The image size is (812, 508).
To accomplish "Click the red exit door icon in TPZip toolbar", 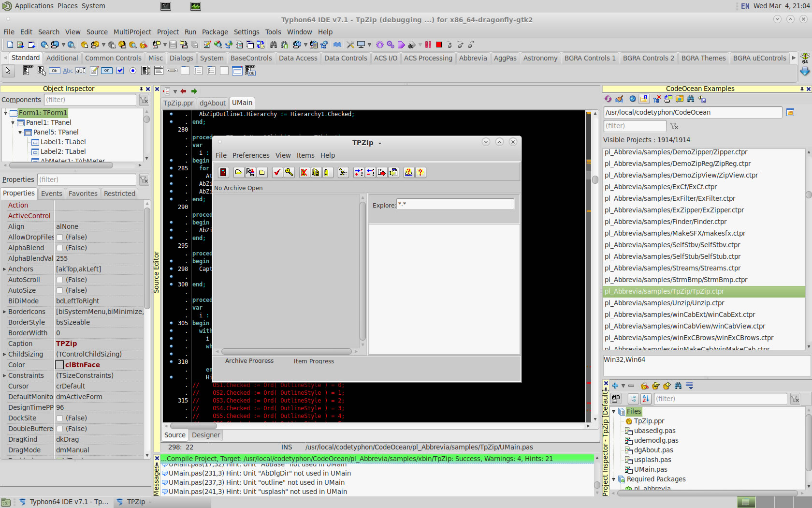I will pyautogui.click(x=223, y=172).
